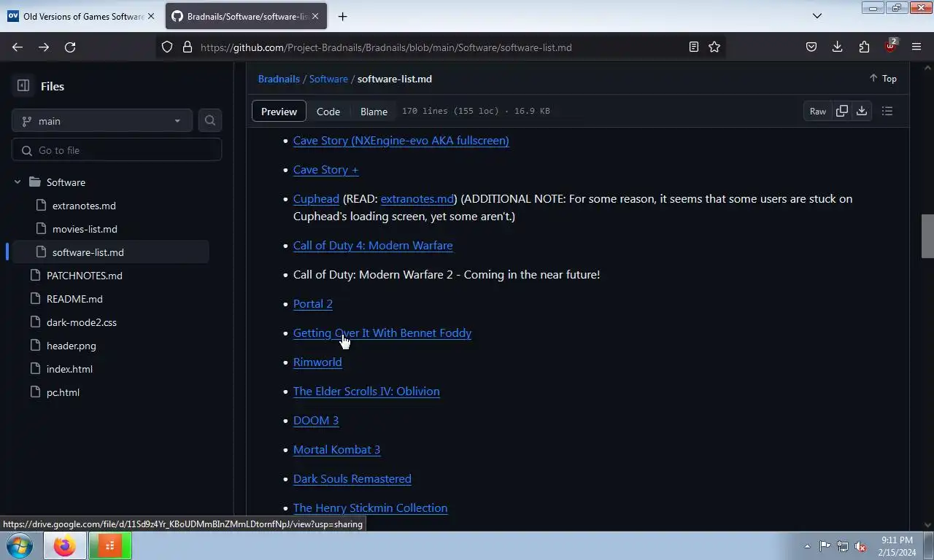Open Dark Souls Remastered link
Image resolution: width=934 pixels, height=560 pixels.
(x=352, y=478)
